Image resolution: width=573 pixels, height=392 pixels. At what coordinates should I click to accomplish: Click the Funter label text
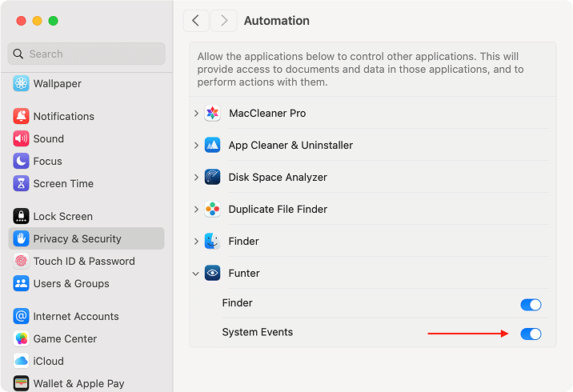click(244, 274)
